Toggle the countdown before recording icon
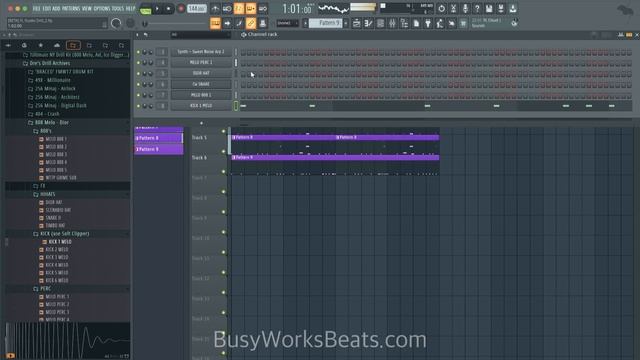The width and height of the screenshot is (640, 360). pyautogui.click(x=239, y=9)
